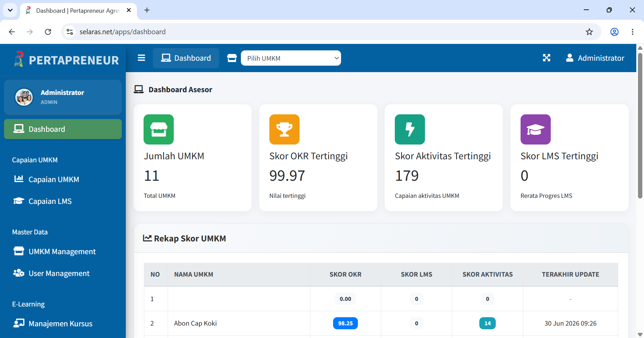644x338 pixels.
Task: Select Dashboard in the sidebar
Action: pyautogui.click(x=63, y=129)
